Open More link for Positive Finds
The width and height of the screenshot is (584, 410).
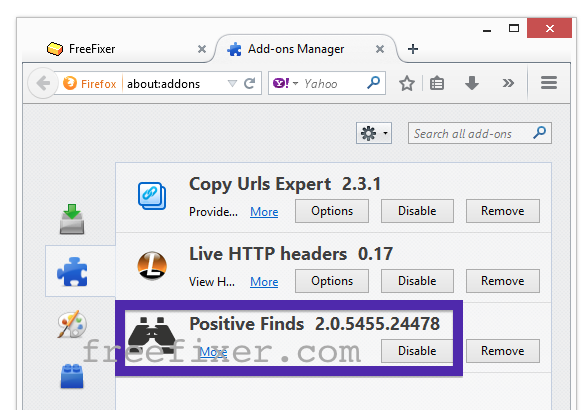click(x=213, y=352)
